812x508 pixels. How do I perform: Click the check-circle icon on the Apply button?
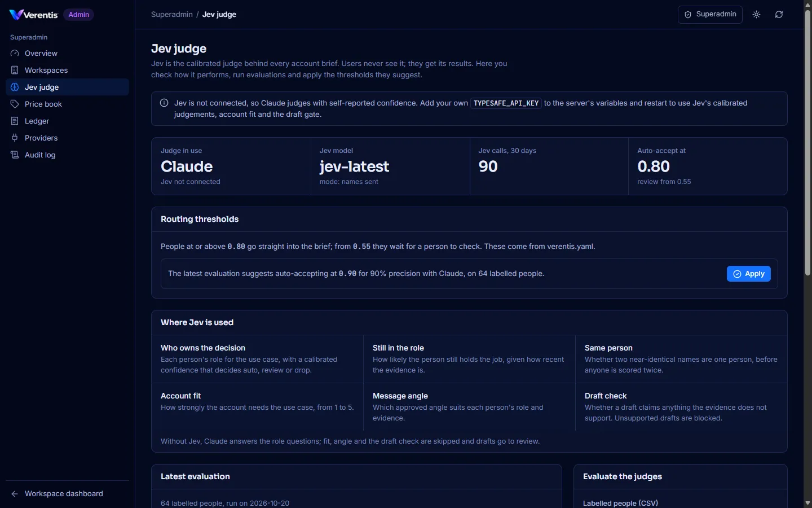737,274
